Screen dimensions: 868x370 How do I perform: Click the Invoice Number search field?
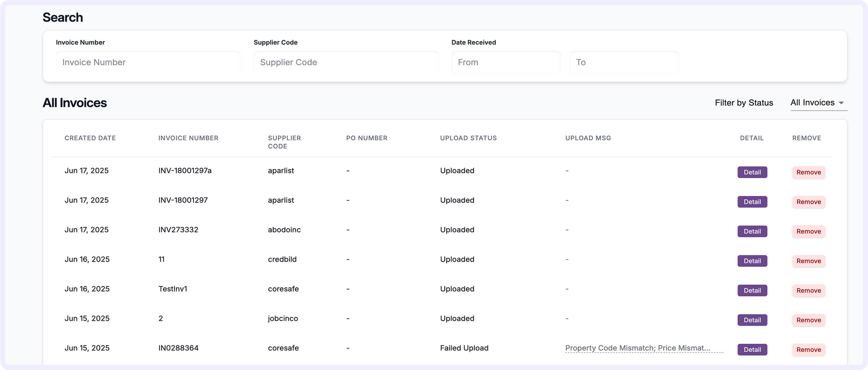point(148,62)
